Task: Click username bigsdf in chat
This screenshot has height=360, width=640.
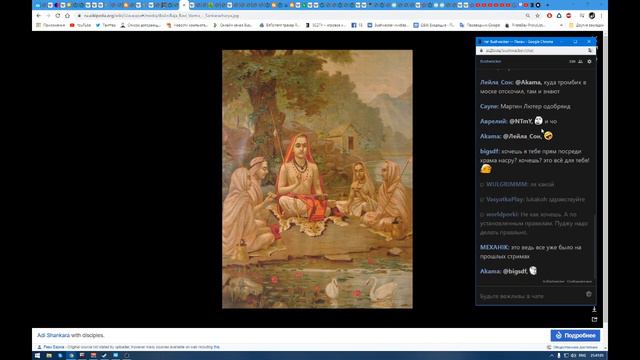Action: click(x=489, y=151)
